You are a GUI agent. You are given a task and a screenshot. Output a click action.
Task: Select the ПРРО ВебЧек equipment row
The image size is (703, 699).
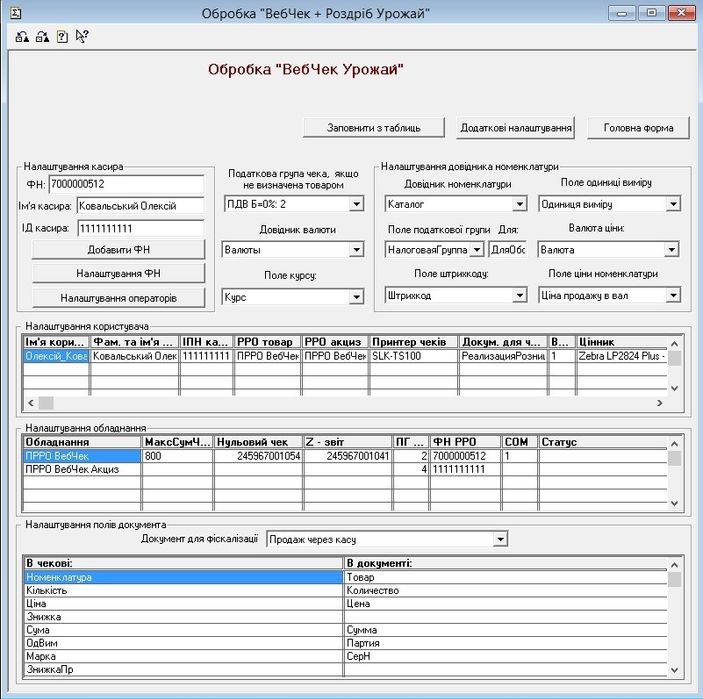click(82, 456)
